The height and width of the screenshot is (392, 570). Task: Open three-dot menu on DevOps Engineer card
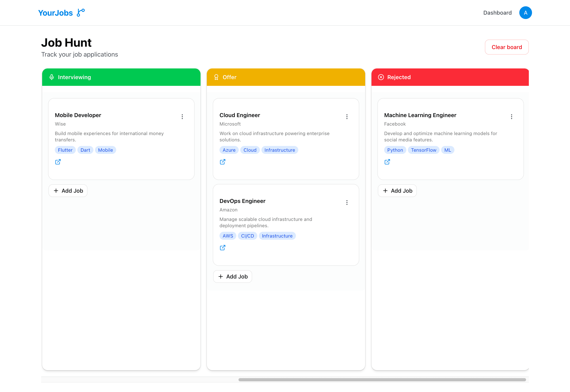(347, 202)
